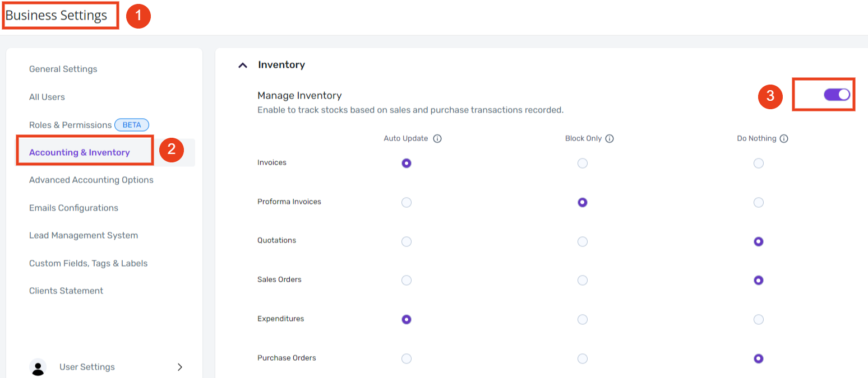Set Sales Orders to Block Only
The height and width of the screenshot is (378, 868).
583,280
